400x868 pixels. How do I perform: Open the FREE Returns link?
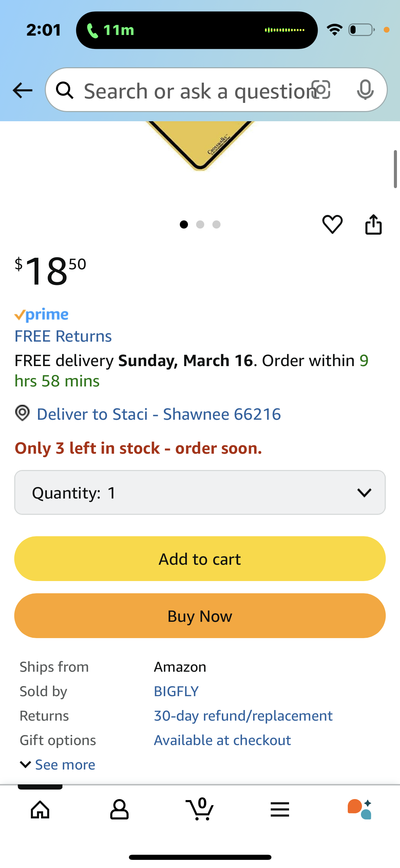coord(63,336)
